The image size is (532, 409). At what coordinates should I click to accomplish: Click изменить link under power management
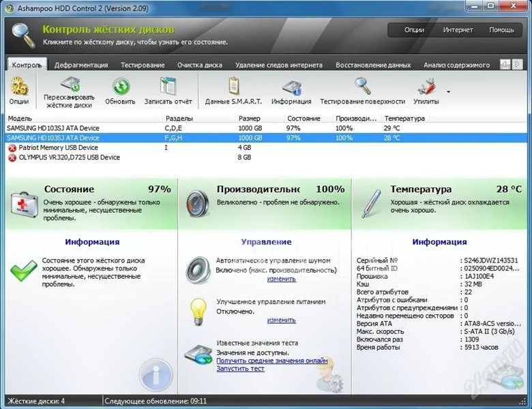(282, 320)
